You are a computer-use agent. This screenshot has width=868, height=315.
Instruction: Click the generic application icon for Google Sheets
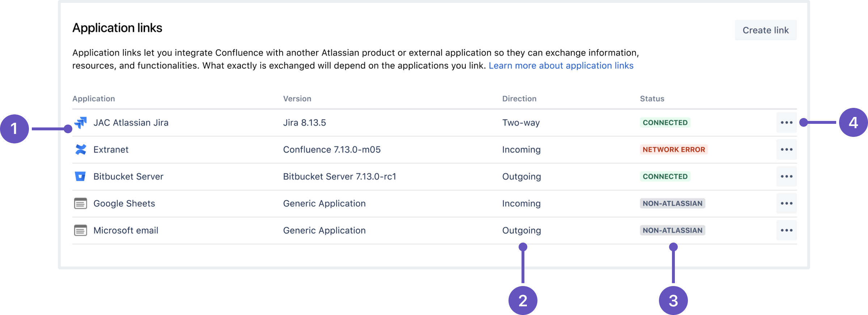click(x=80, y=203)
